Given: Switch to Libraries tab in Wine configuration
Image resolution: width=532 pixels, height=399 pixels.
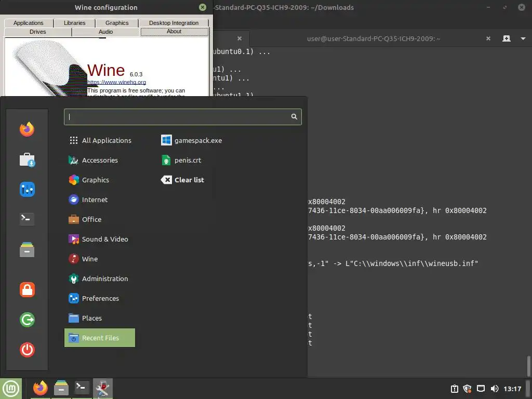Looking at the screenshot, I should click(x=75, y=23).
